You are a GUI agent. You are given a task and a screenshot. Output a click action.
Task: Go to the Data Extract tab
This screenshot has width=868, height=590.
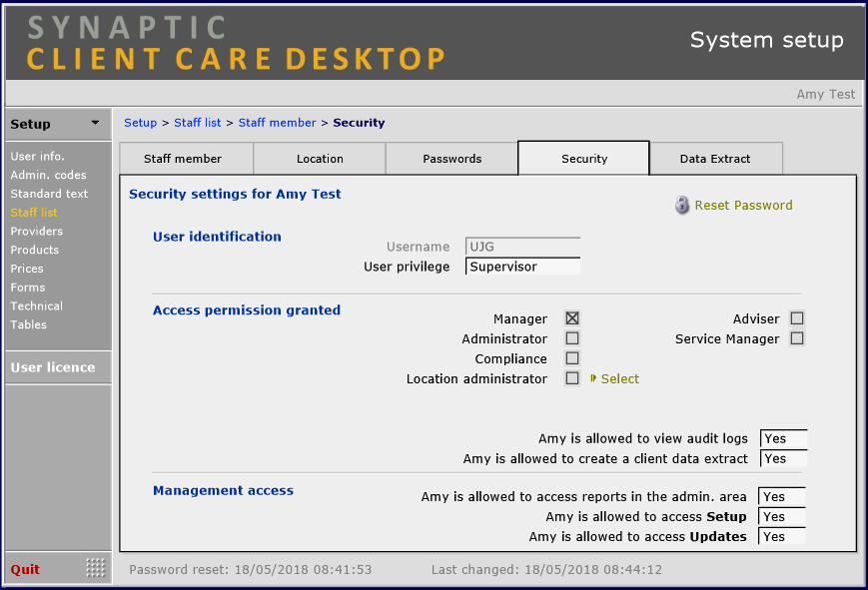coord(716,159)
